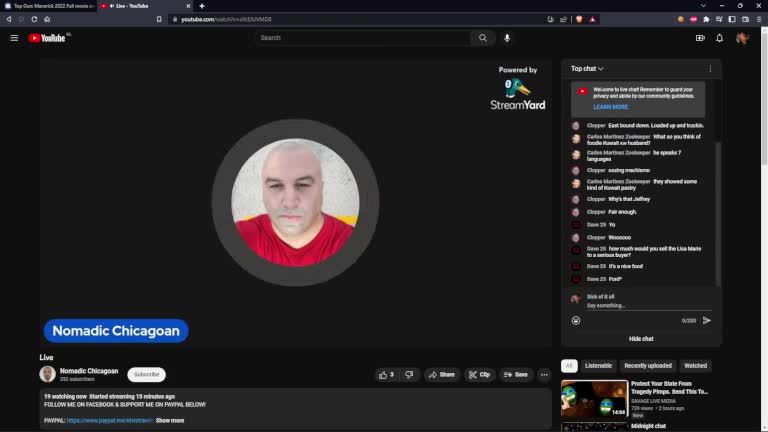Viewport: 768px width, 432px height.
Task: Open SAVAGE LIVE MEDIA channel name
Action: (653, 401)
